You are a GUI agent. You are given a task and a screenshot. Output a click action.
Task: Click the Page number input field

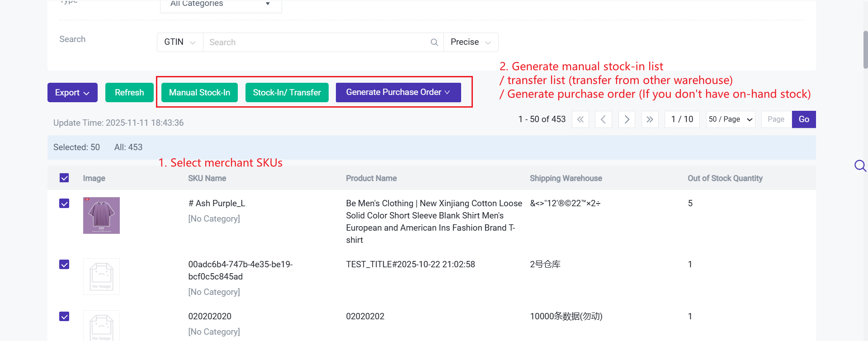[776, 119]
